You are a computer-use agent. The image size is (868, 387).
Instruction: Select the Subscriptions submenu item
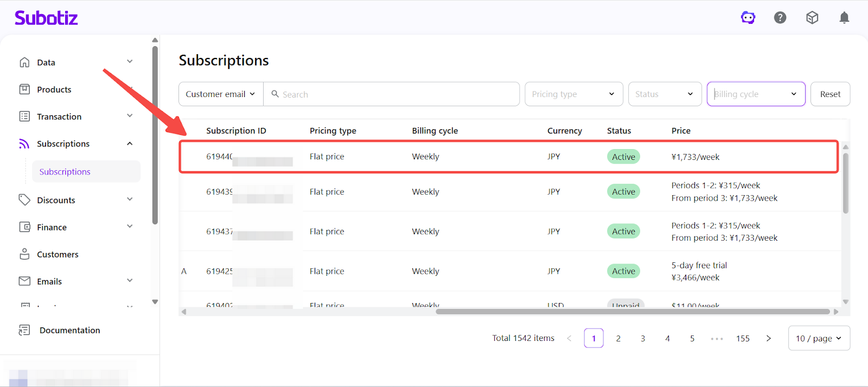[65, 172]
